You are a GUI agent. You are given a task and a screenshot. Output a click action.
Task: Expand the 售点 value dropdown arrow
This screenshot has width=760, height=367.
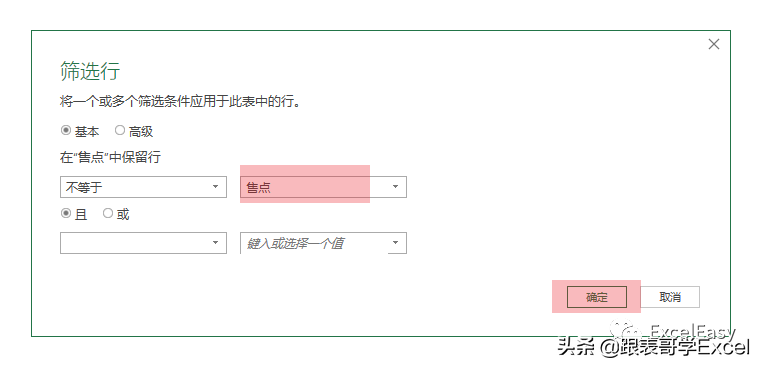[396, 187]
